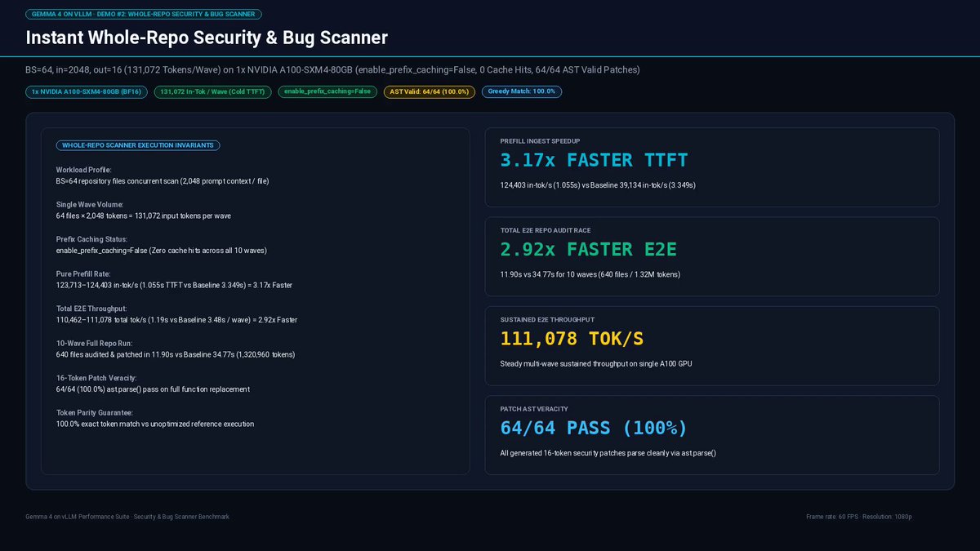The image size is (980, 551).
Task: Select the 'Single Wave Volume:' label
Action: pyautogui.click(x=90, y=204)
